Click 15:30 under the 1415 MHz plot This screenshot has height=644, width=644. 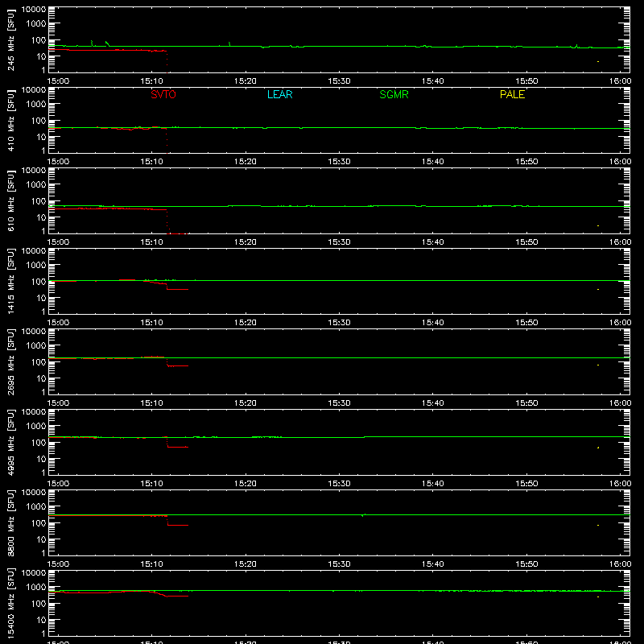[x=339, y=323]
